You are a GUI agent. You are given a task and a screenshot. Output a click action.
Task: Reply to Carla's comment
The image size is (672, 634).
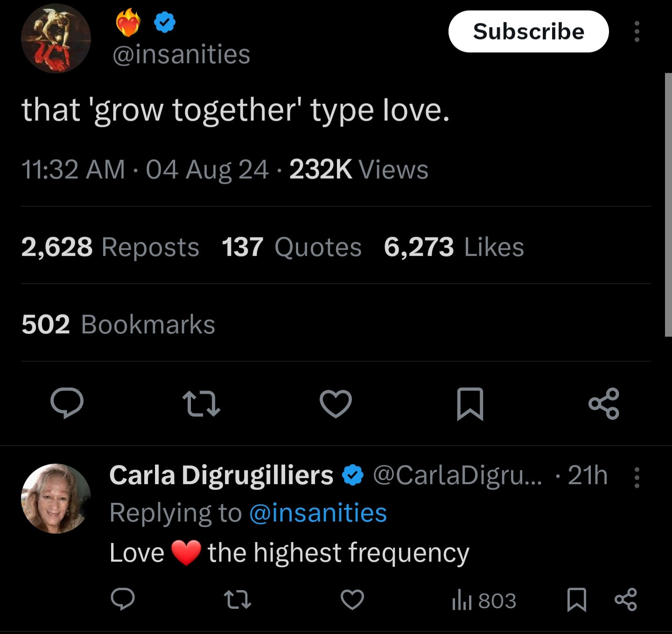123,599
